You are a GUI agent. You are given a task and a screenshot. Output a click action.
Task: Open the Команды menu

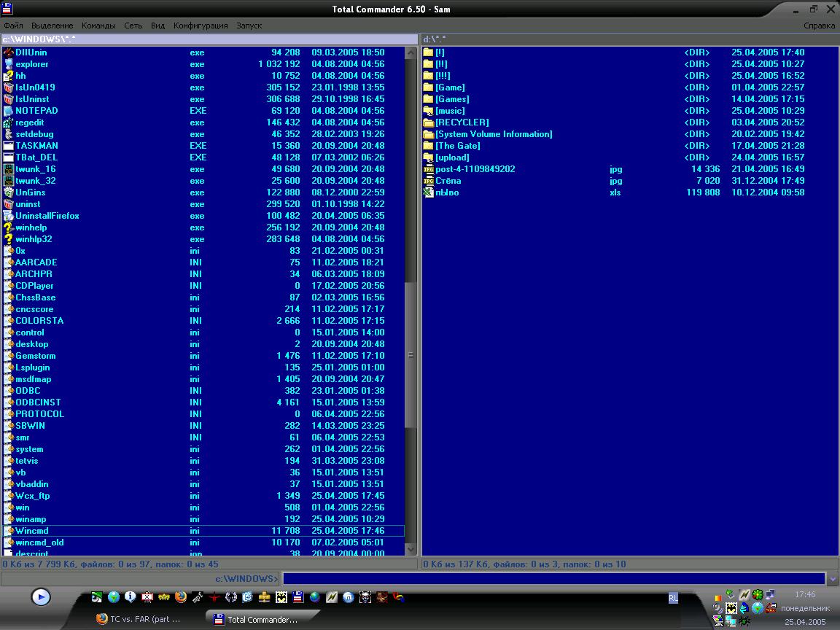(98, 26)
